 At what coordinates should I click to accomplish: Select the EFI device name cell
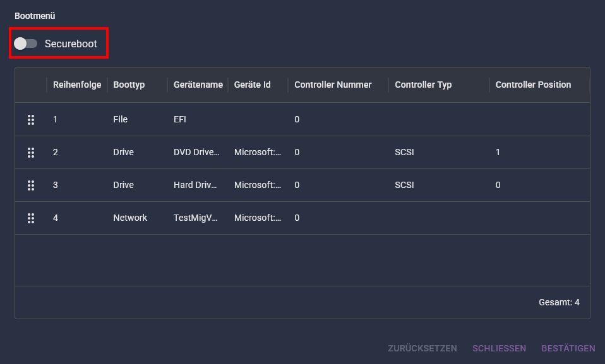(x=180, y=119)
